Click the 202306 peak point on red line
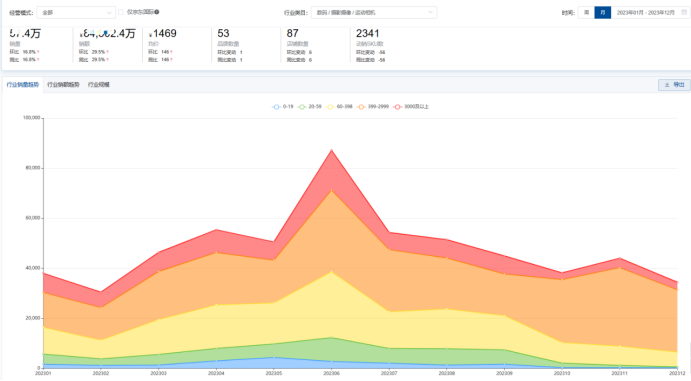 pyautogui.click(x=331, y=150)
